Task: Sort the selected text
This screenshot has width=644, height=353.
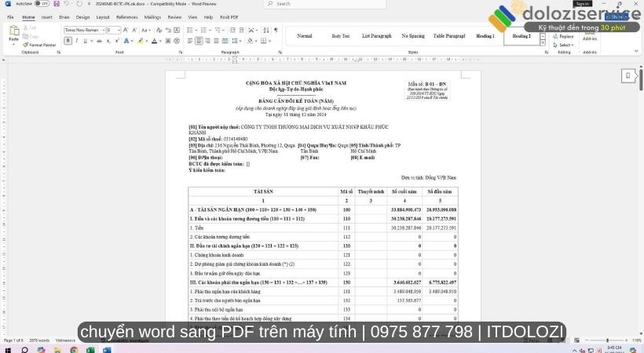Action: tap(266, 31)
